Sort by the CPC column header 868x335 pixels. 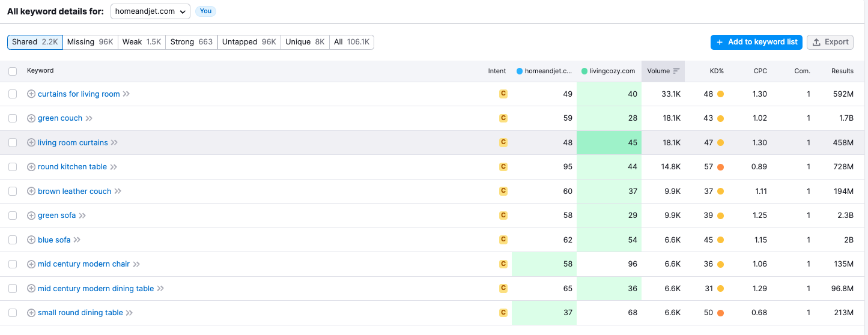pyautogui.click(x=760, y=71)
